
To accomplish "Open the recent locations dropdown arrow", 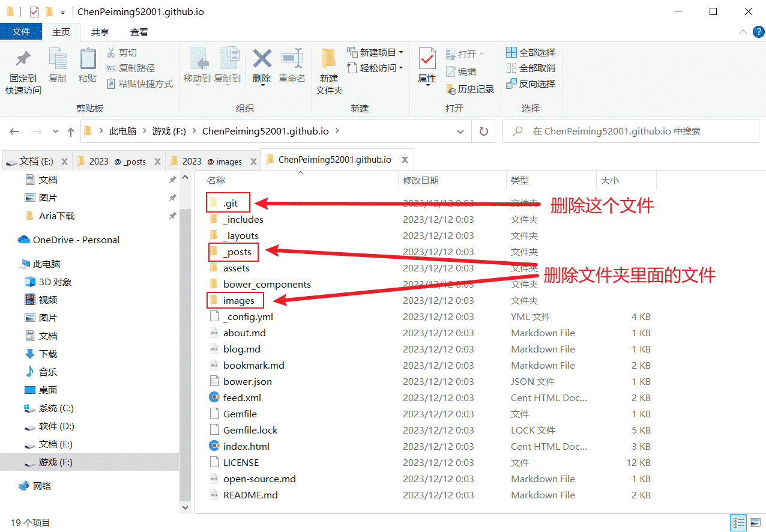I will (x=55, y=131).
